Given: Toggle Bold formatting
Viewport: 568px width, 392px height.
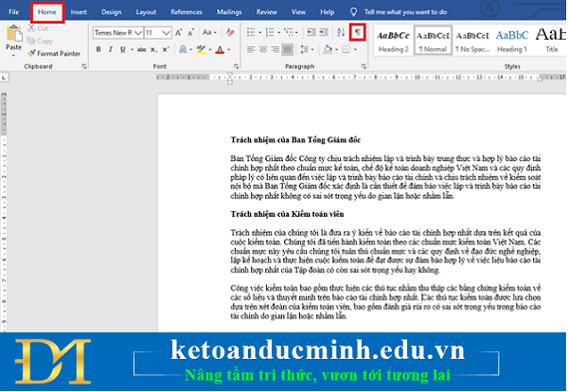Looking at the screenshot, I should (98, 49).
